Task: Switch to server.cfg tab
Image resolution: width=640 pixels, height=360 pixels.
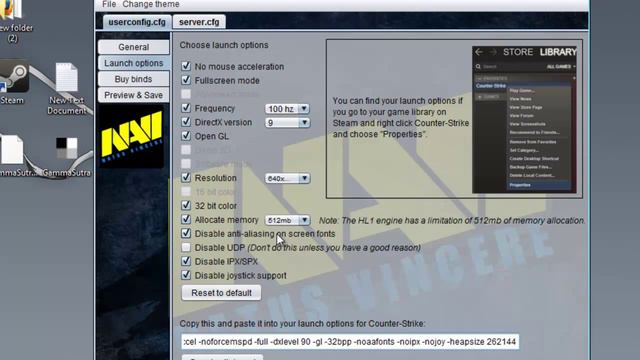Action: coord(199,22)
